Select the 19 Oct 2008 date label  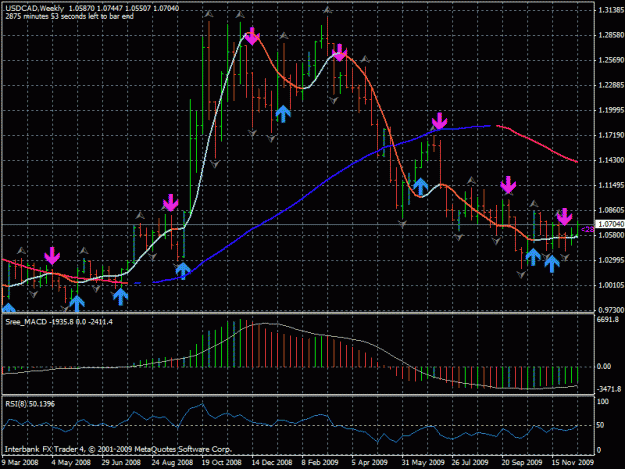[222, 463]
